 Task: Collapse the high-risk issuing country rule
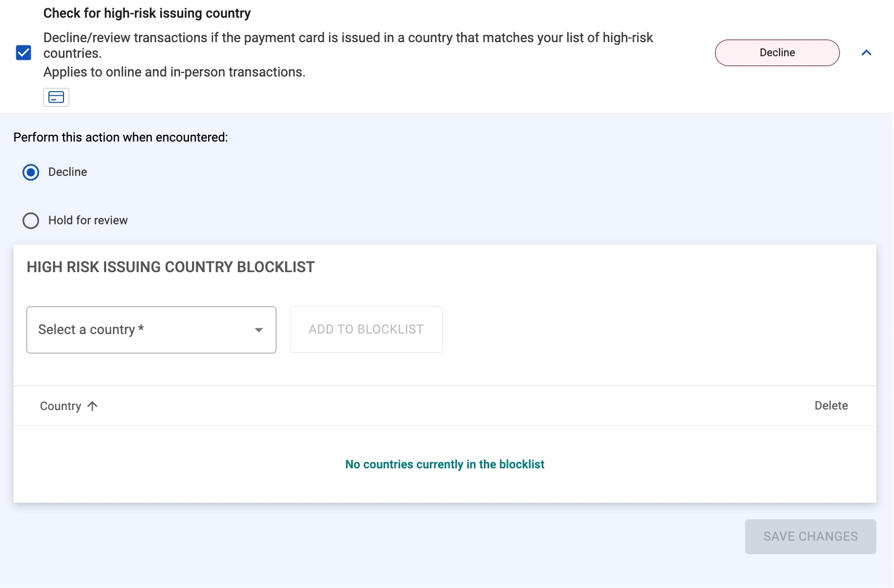866,53
